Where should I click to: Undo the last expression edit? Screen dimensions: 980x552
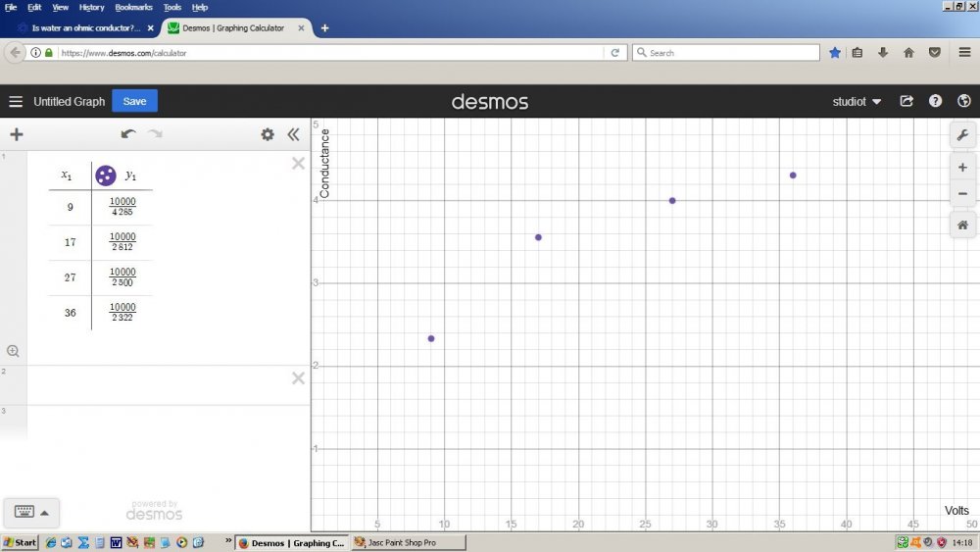point(128,134)
